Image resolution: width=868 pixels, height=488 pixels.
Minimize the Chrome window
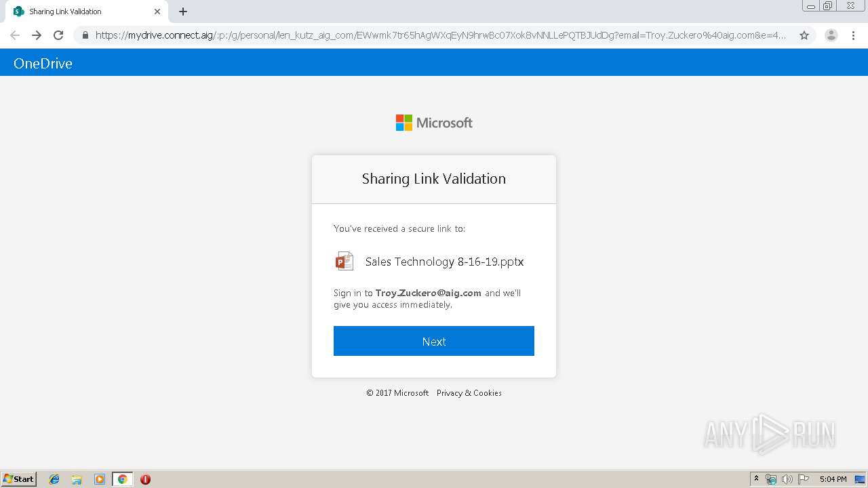811,6
